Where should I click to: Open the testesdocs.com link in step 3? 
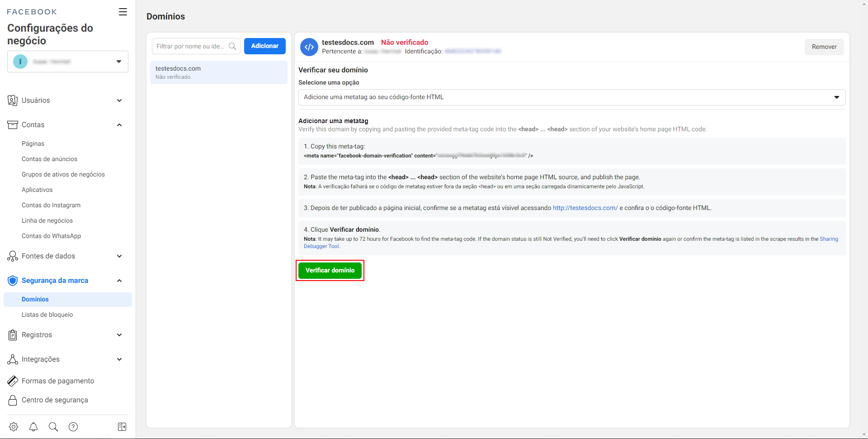(x=585, y=208)
